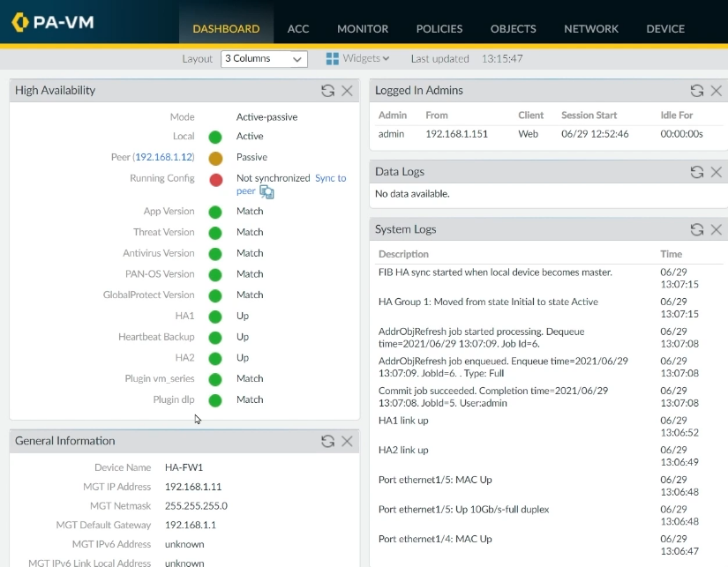This screenshot has width=728, height=567.
Task: Click the green PAN-OS Version indicator
Action: 215,275
